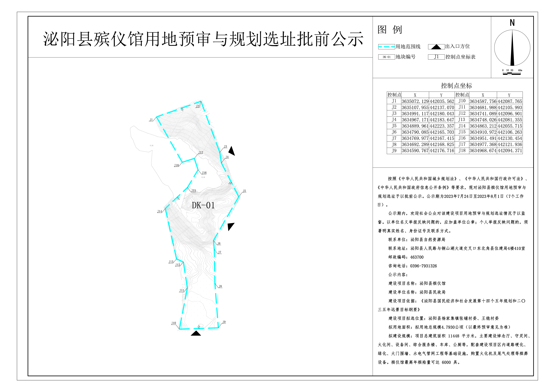This screenshot has width=555, height=392.
Task: Click the J7 row label in the table
Action: (394, 138)
